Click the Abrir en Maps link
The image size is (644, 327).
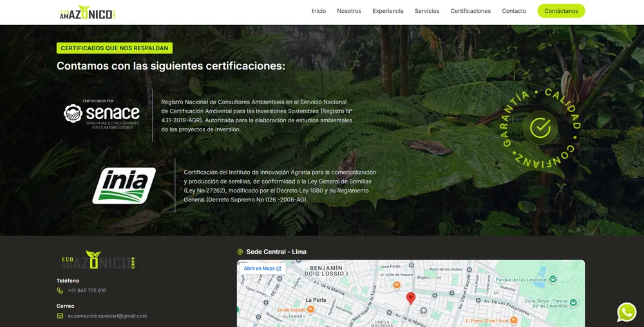262,268
